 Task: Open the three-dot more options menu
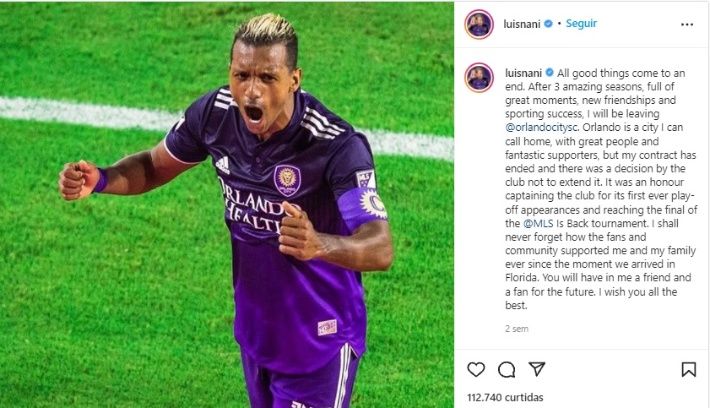tap(687, 24)
